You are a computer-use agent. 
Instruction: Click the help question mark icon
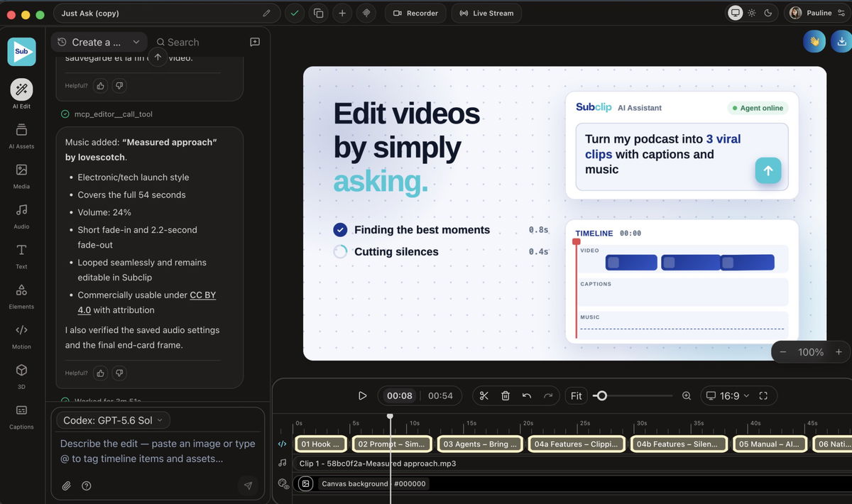[x=87, y=486]
